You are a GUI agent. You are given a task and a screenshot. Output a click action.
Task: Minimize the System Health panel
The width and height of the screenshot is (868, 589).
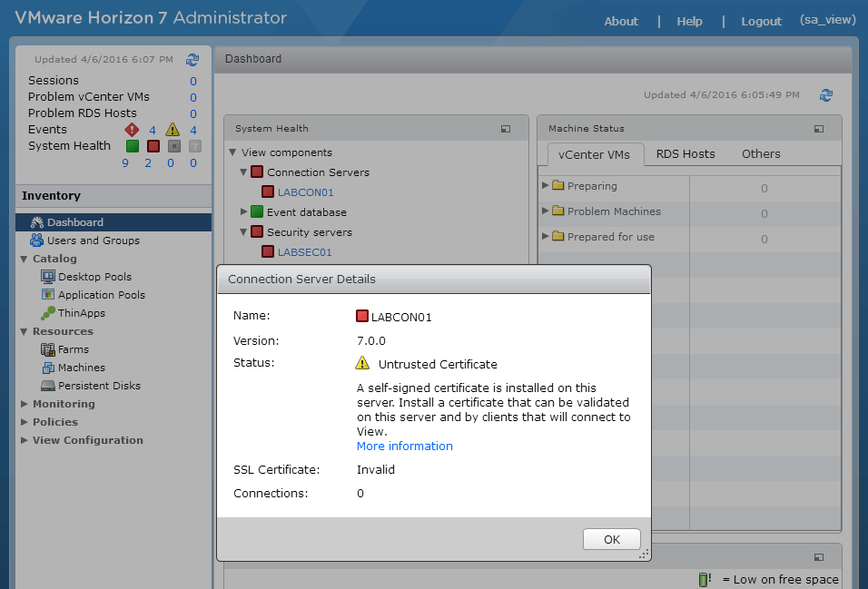tap(506, 129)
